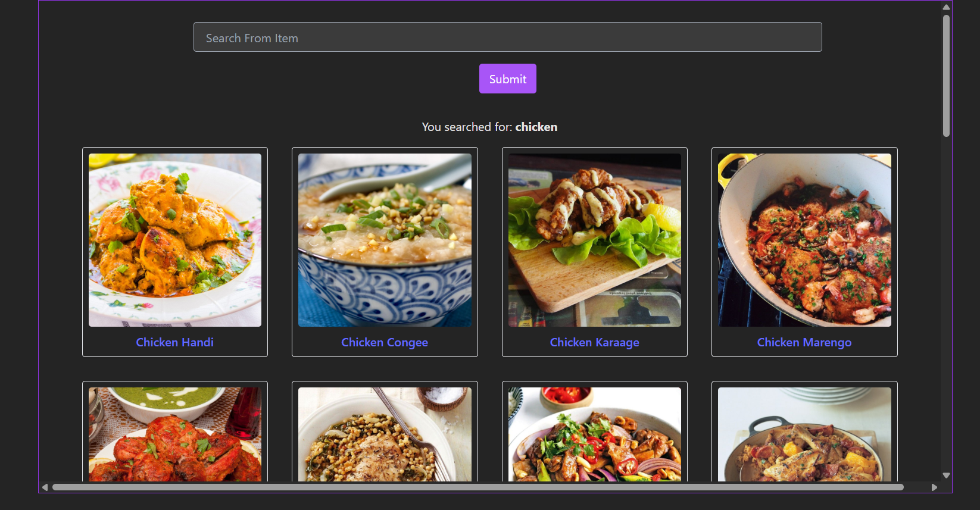Click the red tandoori chicken photo
The width and height of the screenshot is (980, 510).
click(175, 434)
